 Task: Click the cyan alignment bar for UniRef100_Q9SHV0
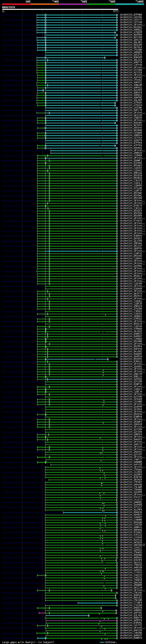tap(77, 359)
